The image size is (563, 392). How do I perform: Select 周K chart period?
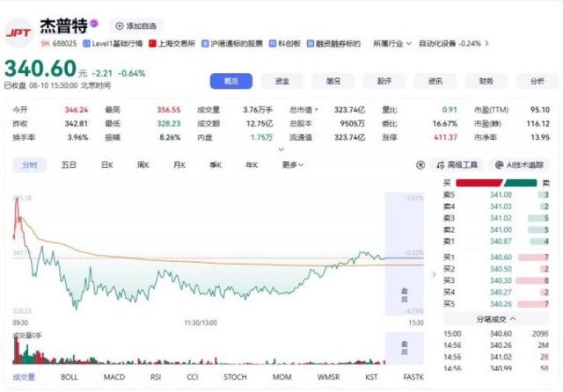(143, 165)
